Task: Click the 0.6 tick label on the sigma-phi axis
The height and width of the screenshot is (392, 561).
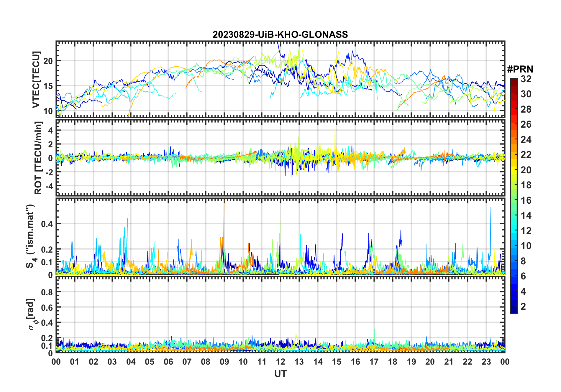Action: [47, 307]
